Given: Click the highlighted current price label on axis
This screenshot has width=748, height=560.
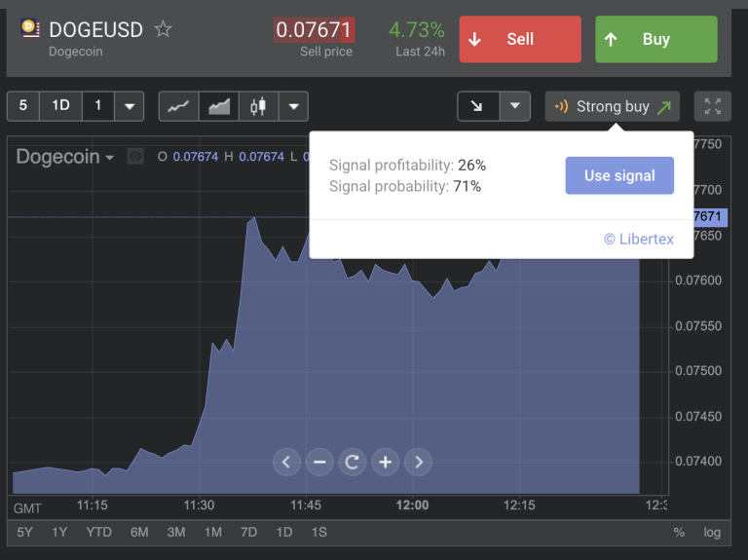Looking at the screenshot, I should tap(710, 216).
